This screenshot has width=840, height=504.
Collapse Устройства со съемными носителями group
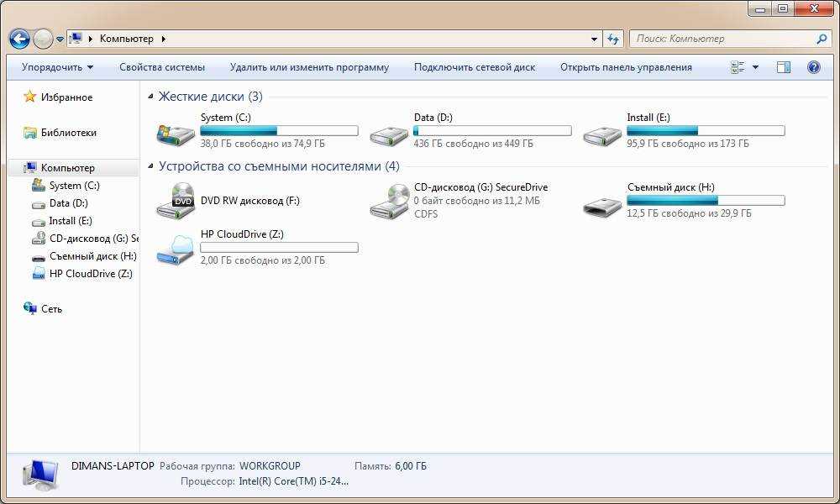click(x=150, y=166)
